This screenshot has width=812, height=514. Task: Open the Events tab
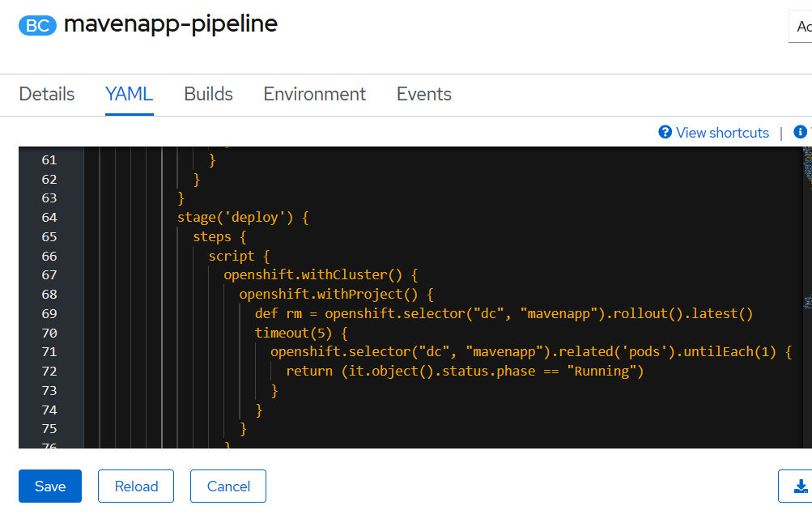(x=423, y=94)
